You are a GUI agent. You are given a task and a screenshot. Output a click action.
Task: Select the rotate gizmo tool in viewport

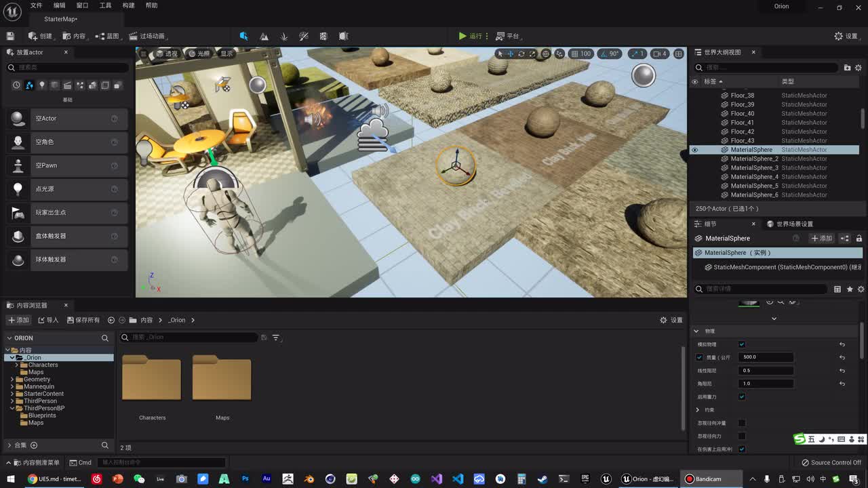click(521, 54)
